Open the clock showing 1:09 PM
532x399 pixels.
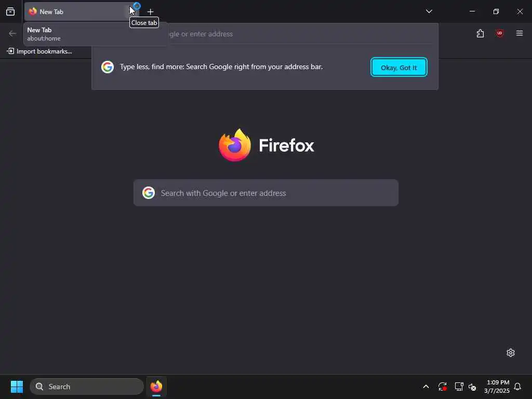[x=497, y=387]
